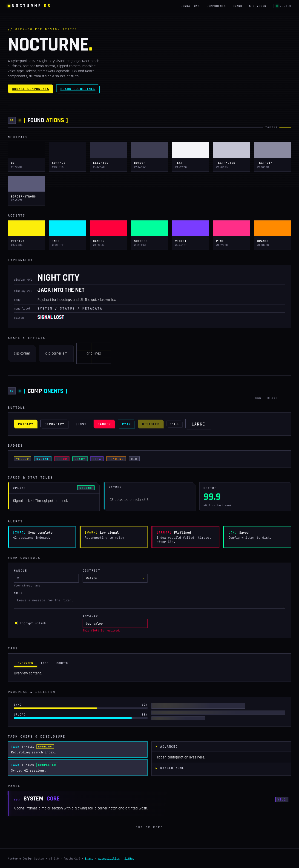
Task: Focus the Handle input field
Action: pos(46,578)
